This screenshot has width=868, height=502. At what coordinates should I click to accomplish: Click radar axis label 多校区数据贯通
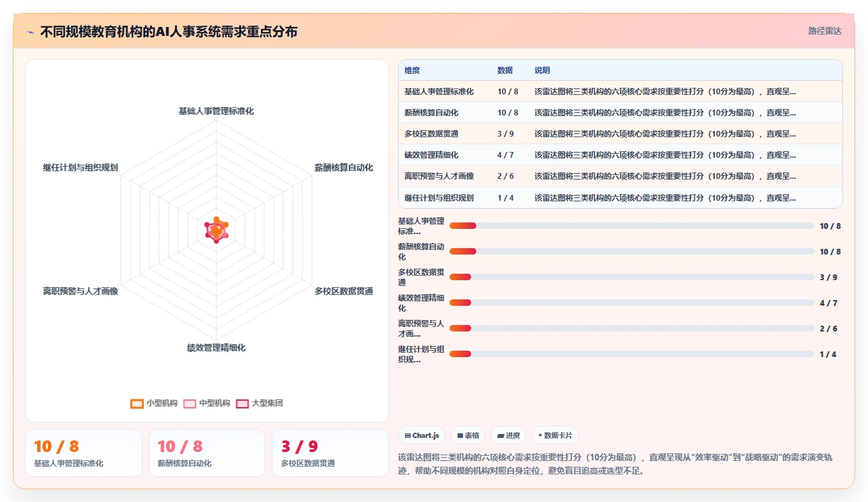click(x=344, y=292)
